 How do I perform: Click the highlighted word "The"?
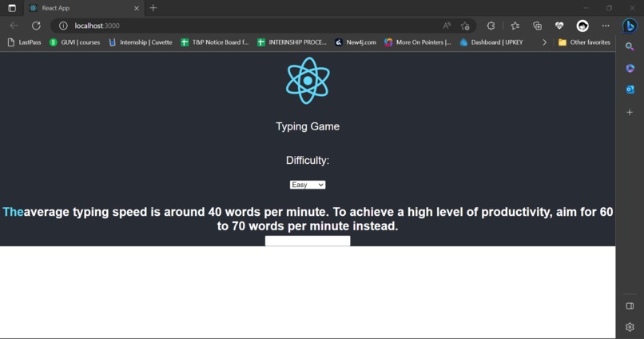click(x=13, y=212)
